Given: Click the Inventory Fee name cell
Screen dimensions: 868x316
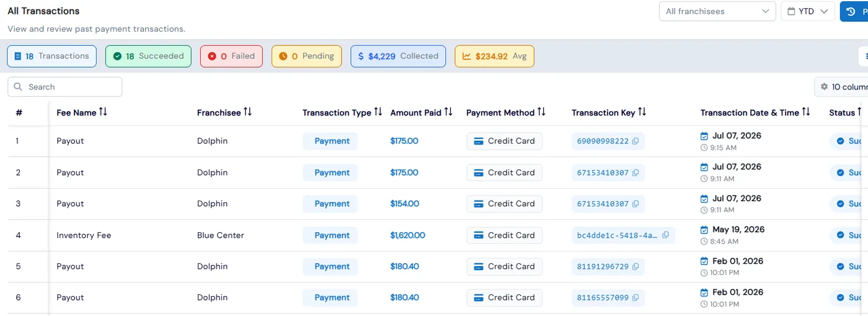Looking at the screenshot, I should point(84,235).
